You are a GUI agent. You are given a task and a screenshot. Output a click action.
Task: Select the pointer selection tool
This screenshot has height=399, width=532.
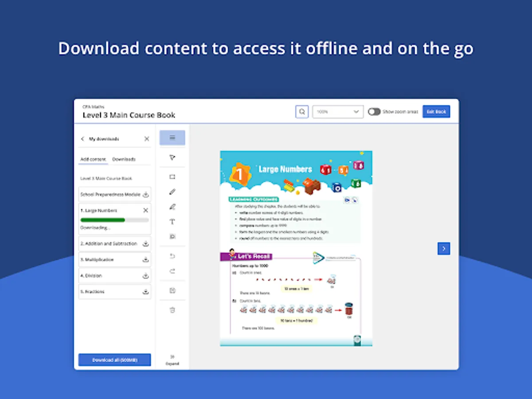pyautogui.click(x=172, y=157)
